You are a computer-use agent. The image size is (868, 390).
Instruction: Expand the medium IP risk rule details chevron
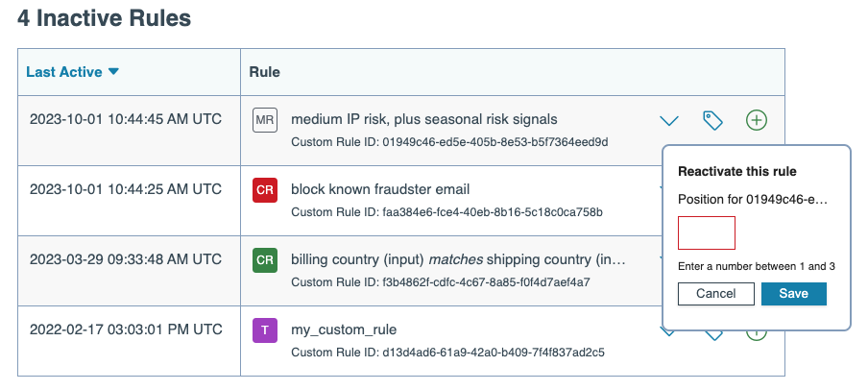click(669, 120)
